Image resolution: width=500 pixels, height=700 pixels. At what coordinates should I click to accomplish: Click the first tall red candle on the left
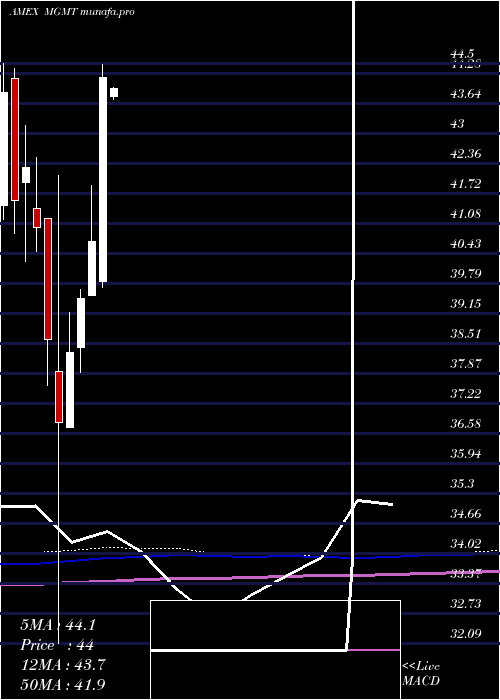(x=15, y=139)
